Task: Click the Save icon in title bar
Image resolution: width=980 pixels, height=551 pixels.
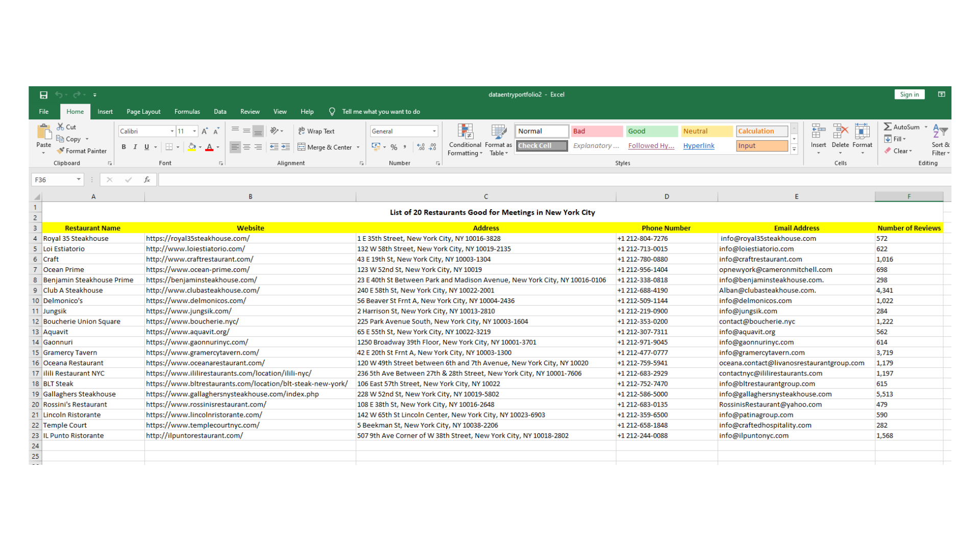Action: (43, 95)
